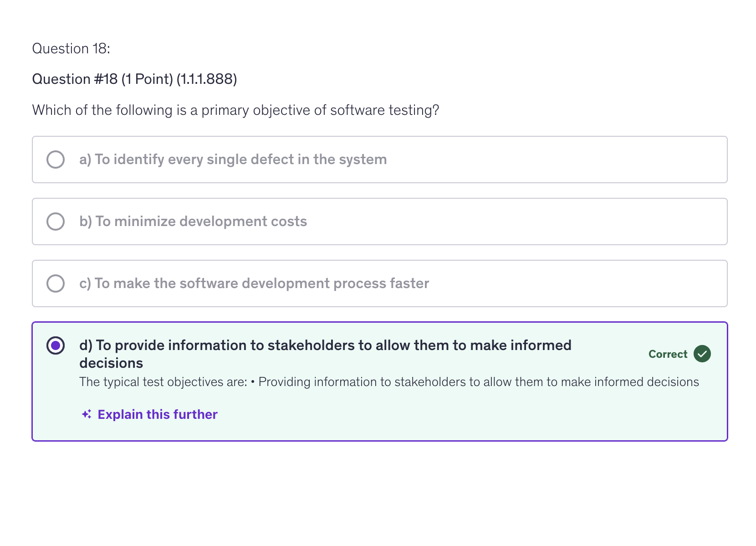Open the Explain this further link
The height and width of the screenshot is (546, 756).
point(157,414)
